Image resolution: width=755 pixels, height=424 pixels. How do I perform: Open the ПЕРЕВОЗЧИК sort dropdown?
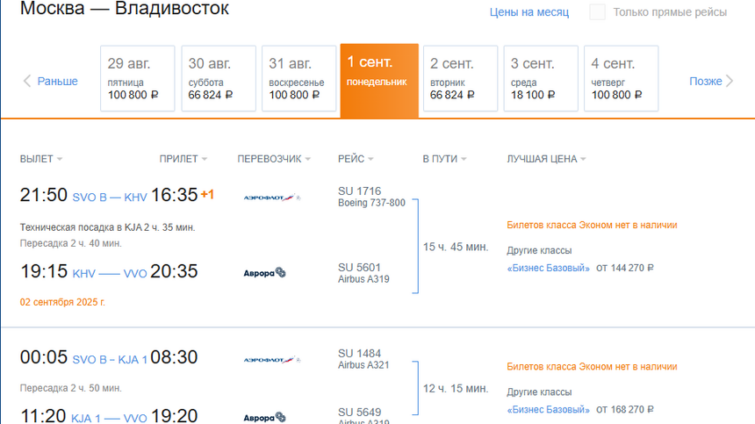(273, 159)
